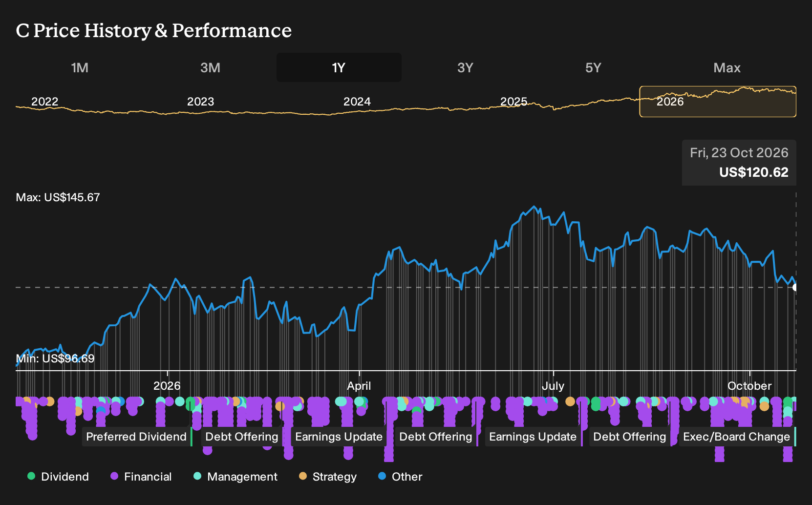Select the 3M time range tab
Image resolution: width=812 pixels, height=505 pixels.
210,67
